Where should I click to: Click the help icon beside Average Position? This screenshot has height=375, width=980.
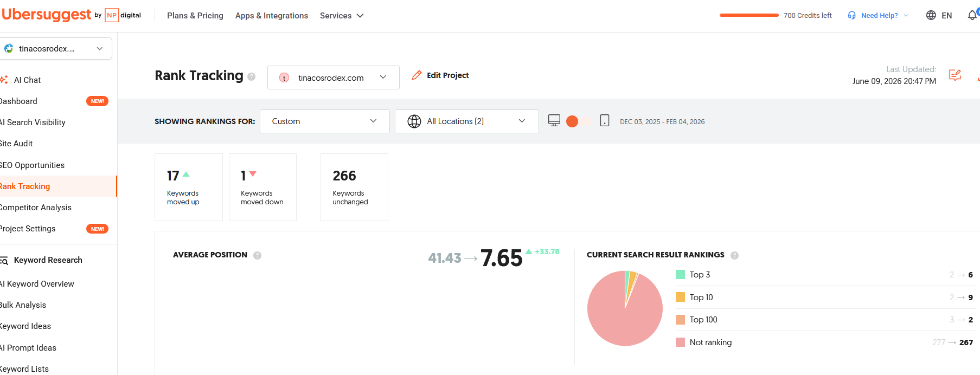(258, 255)
